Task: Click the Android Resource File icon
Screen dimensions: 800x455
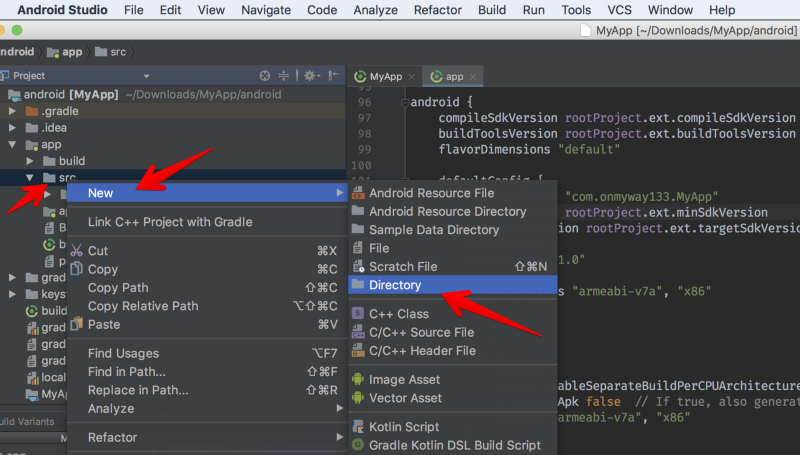Action: [x=358, y=193]
